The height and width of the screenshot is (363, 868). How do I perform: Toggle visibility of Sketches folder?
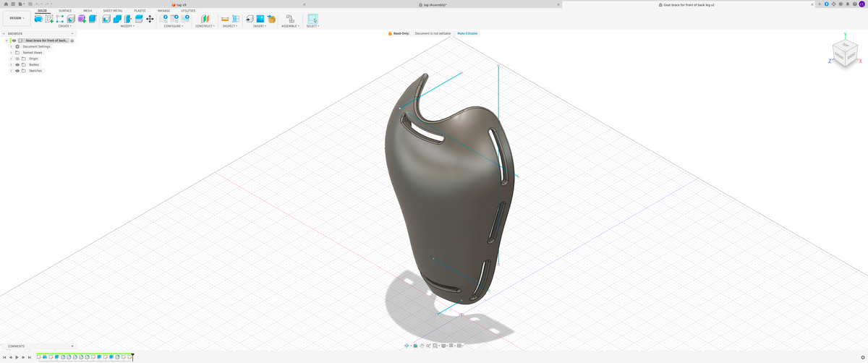tap(17, 71)
